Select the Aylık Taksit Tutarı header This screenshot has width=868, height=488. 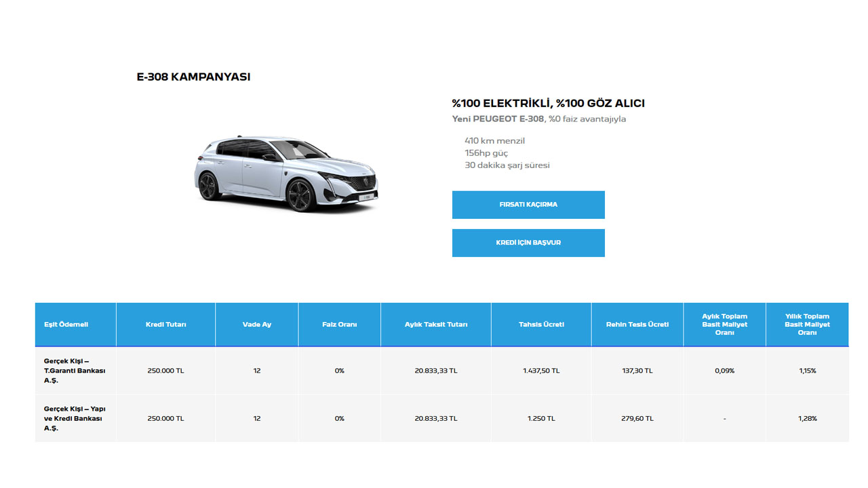tap(436, 325)
